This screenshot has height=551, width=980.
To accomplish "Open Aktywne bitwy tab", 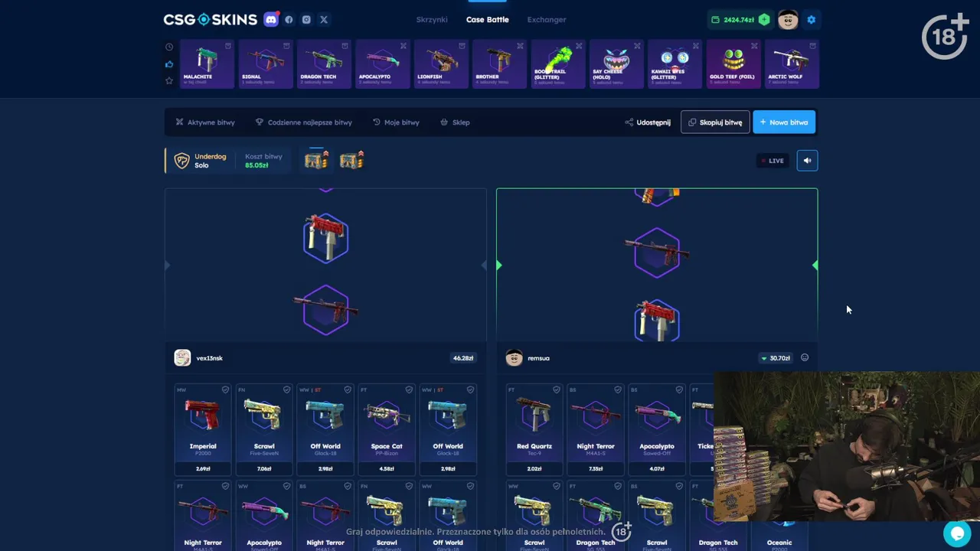I will [205, 122].
